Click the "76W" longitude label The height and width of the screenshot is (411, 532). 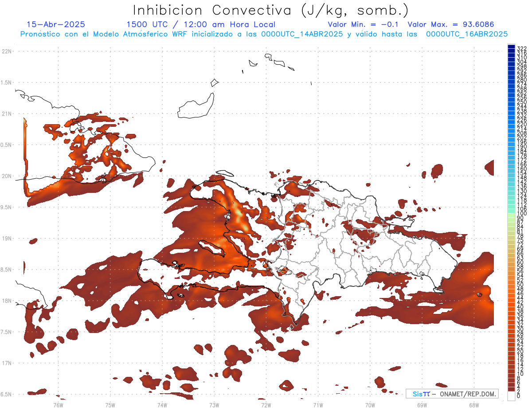pos(58,404)
